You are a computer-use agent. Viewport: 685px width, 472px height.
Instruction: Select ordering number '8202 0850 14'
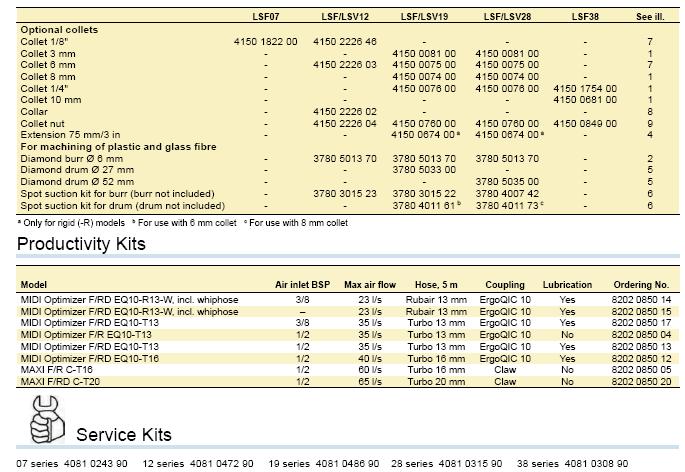641,300
